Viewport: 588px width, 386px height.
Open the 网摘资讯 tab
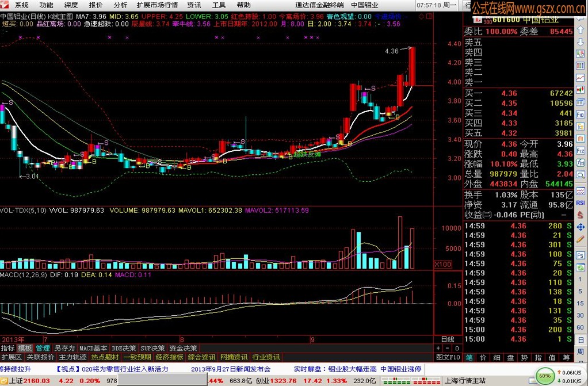234,357
